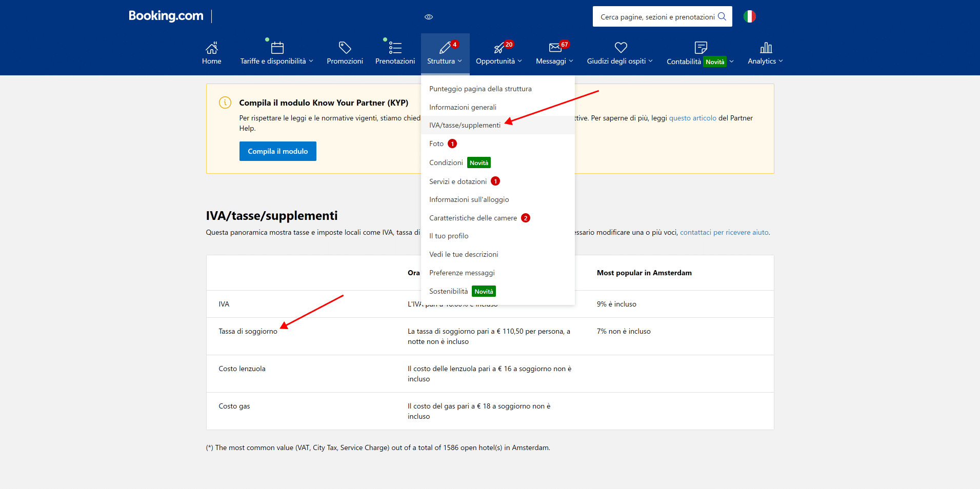Toggle the eye visibility icon in header
This screenshot has height=489, width=980.
tap(429, 17)
